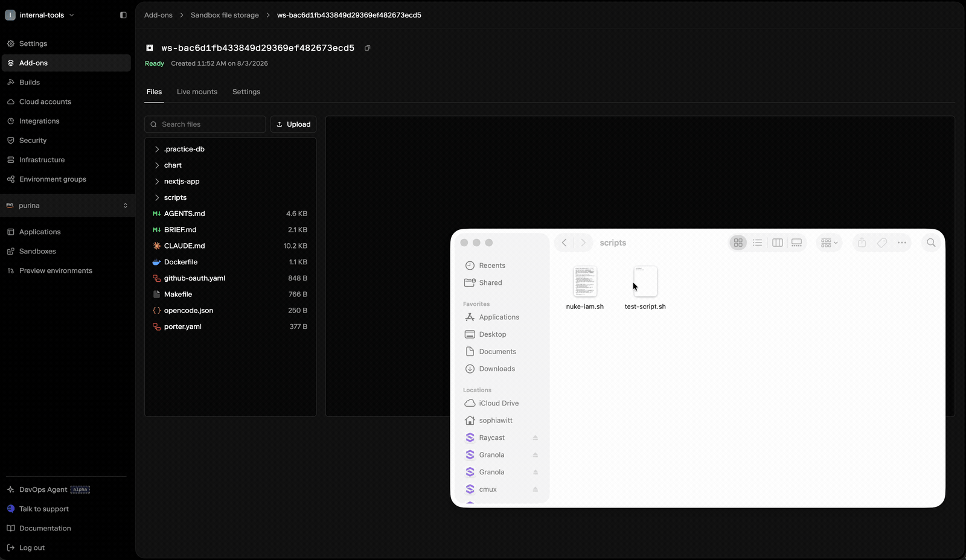Open Documentation in the sidebar
The image size is (966, 560).
[66, 528]
